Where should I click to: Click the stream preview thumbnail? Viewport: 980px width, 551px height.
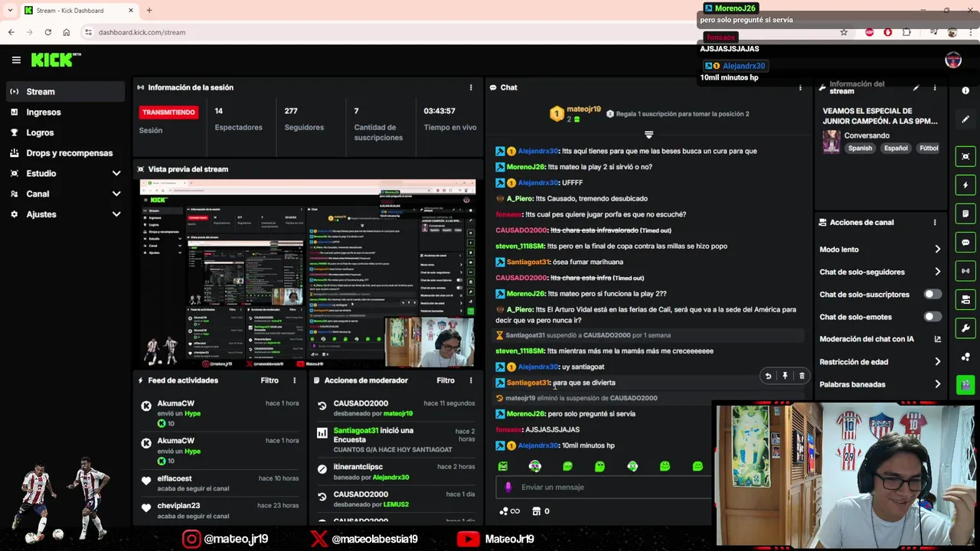pos(308,274)
